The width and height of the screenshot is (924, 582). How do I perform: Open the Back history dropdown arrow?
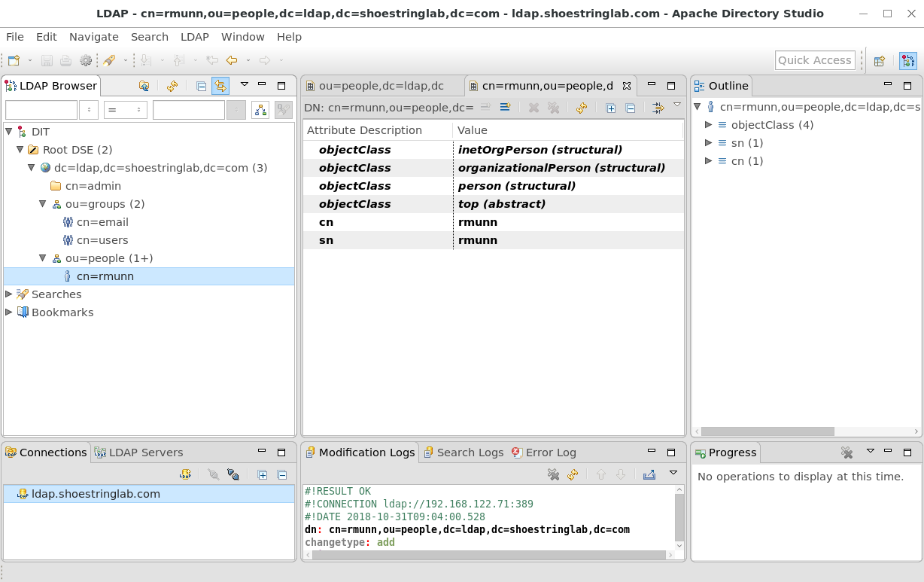coord(248,60)
